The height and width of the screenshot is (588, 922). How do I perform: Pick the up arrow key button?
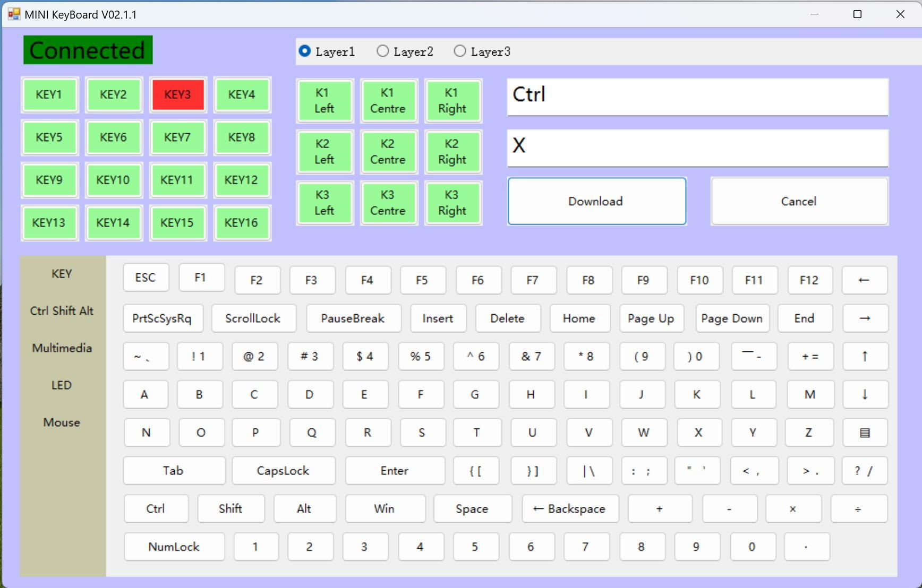pyautogui.click(x=864, y=356)
